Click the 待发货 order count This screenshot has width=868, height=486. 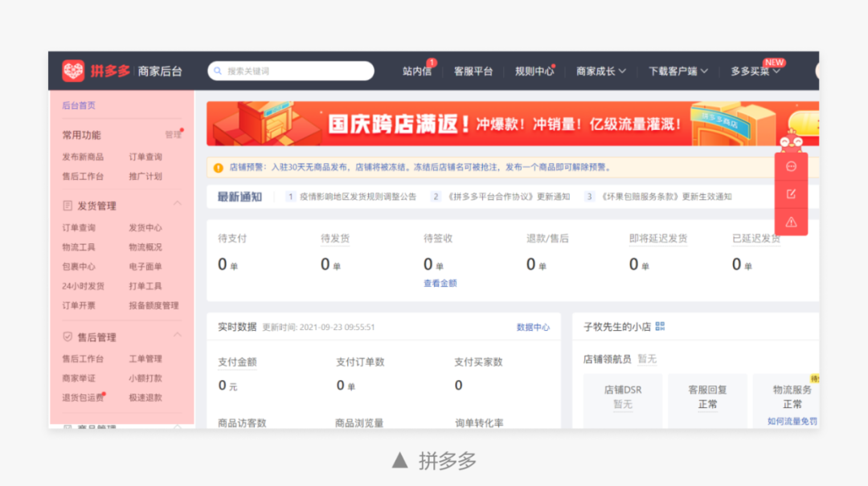330,264
